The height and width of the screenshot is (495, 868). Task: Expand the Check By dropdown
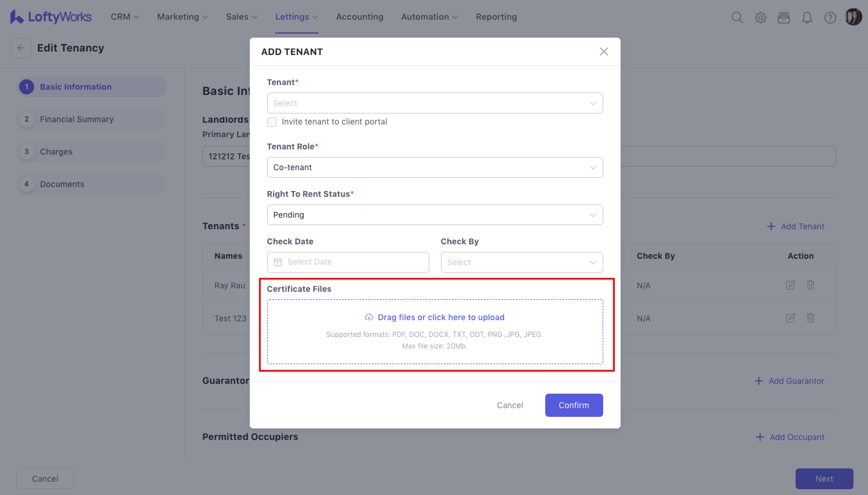(x=521, y=262)
